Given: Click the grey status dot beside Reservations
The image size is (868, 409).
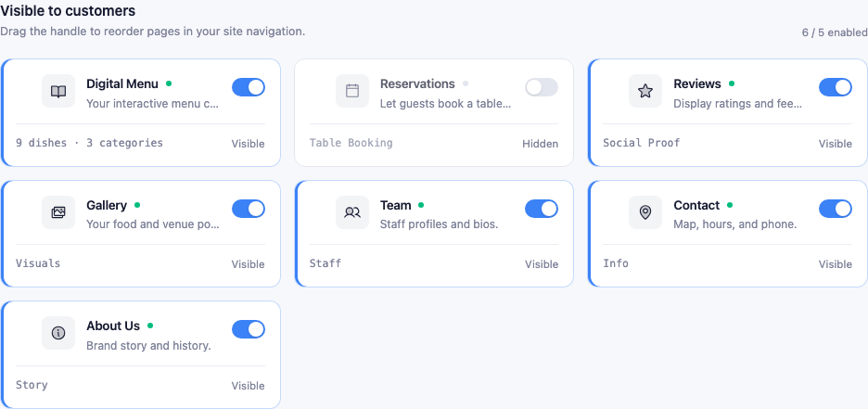Looking at the screenshot, I should [466, 83].
